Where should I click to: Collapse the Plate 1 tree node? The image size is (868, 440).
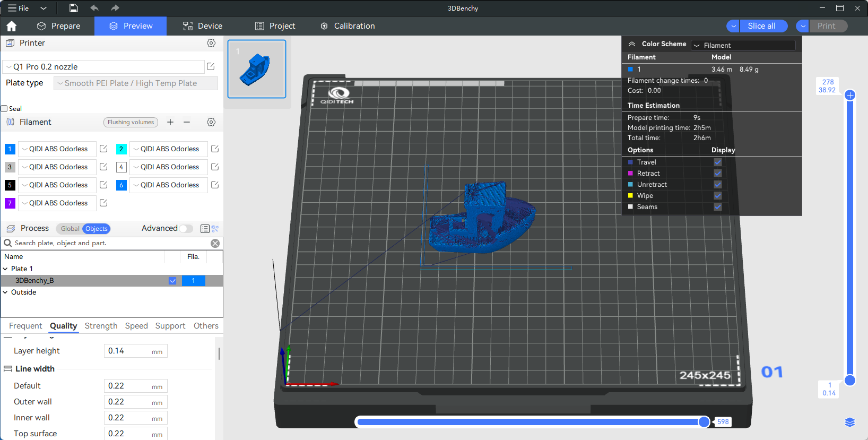point(5,269)
